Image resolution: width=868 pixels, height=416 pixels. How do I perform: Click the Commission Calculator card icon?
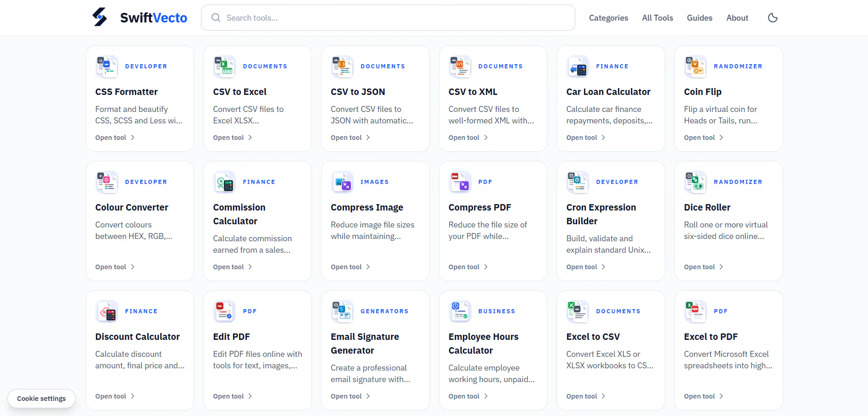click(224, 182)
